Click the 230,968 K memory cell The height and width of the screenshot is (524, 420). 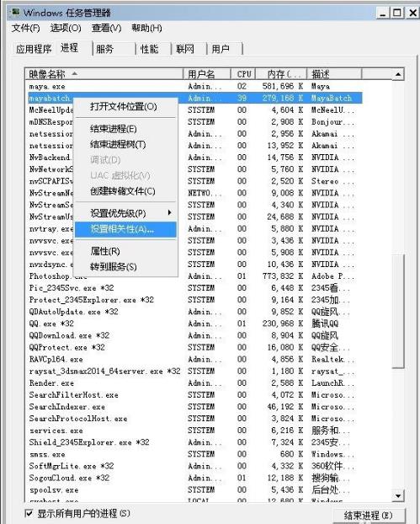tap(283, 323)
